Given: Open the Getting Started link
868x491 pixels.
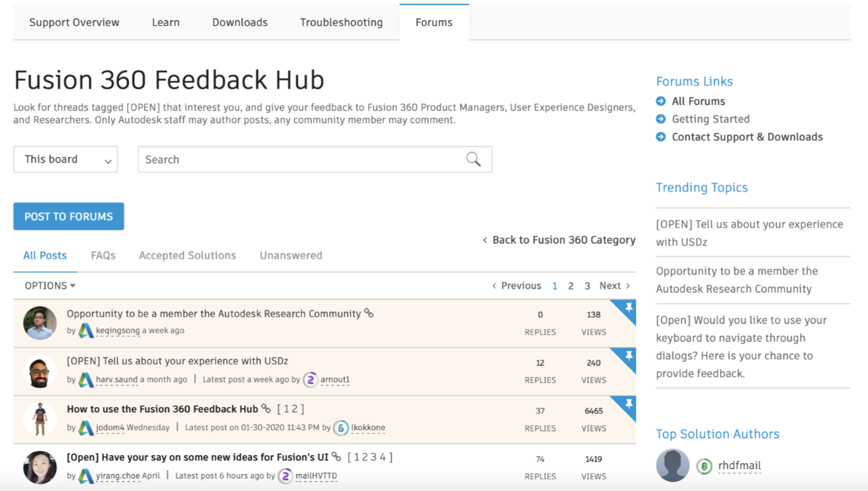Looking at the screenshot, I should pyautogui.click(x=710, y=119).
